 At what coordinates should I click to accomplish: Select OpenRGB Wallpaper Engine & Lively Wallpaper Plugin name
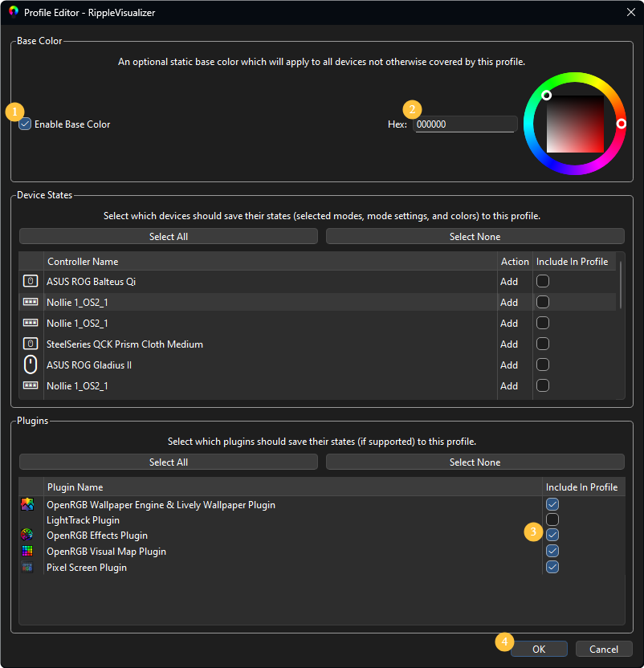[161, 505]
